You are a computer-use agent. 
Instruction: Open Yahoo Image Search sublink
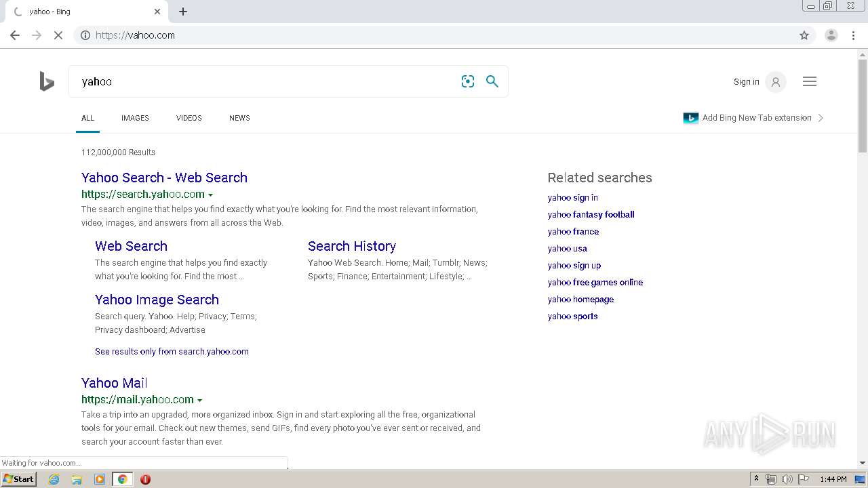tap(157, 300)
